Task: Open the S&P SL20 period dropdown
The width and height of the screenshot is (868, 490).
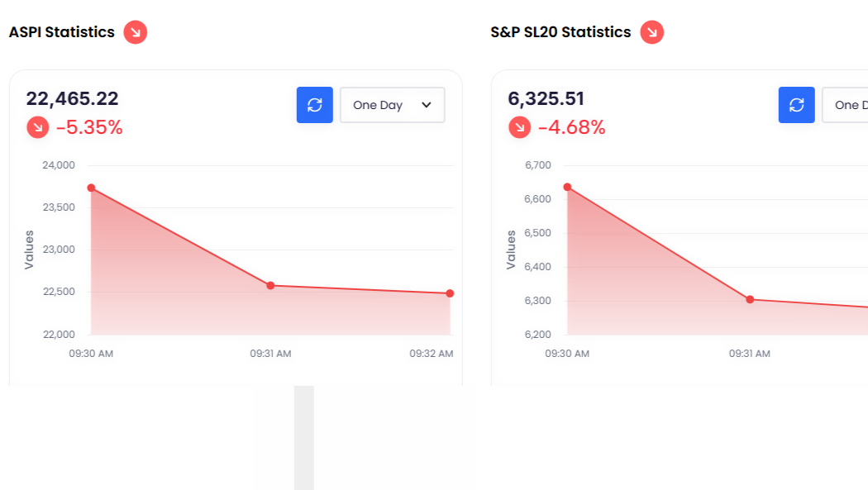Action: click(845, 105)
